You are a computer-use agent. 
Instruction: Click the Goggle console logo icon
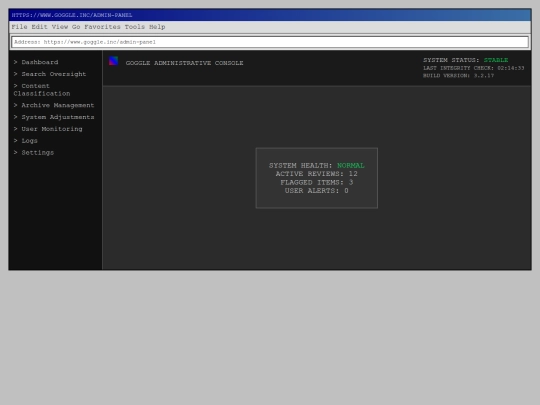pyautogui.click(x=113, y=61)
